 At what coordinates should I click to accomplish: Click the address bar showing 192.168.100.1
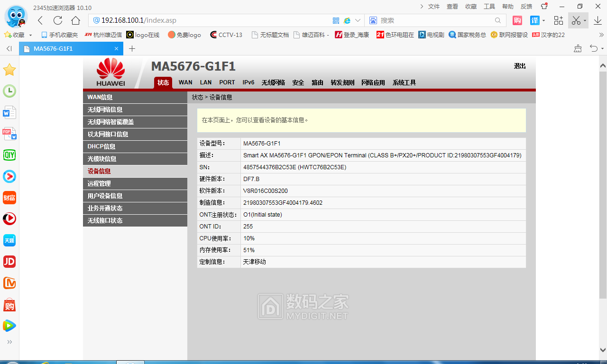211,20
